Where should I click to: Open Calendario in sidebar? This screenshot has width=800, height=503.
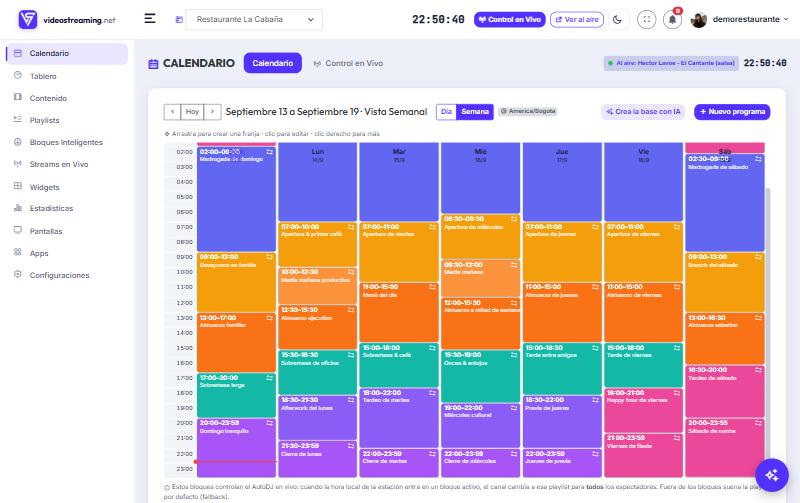67,54
